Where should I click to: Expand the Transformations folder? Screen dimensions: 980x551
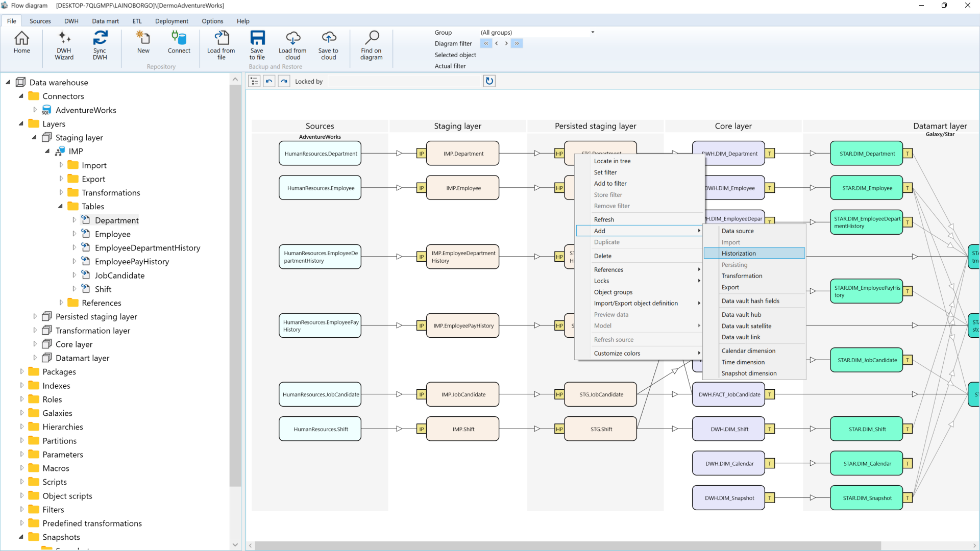pyautogui.click(x=61, y=192)
